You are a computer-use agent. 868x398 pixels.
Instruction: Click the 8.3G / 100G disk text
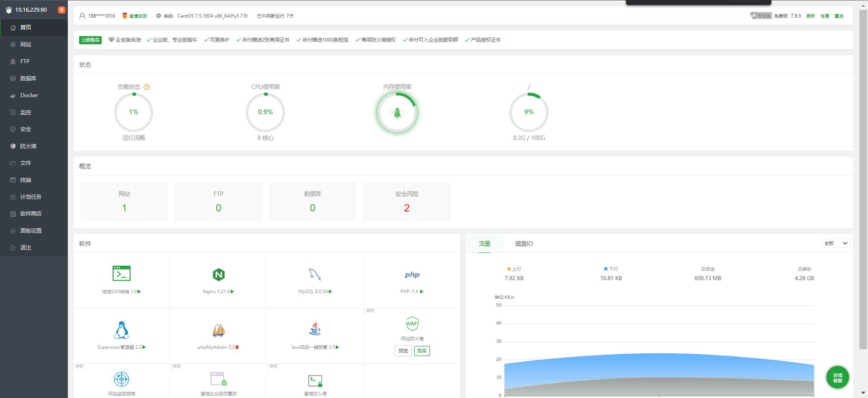[x=529, y=138]
